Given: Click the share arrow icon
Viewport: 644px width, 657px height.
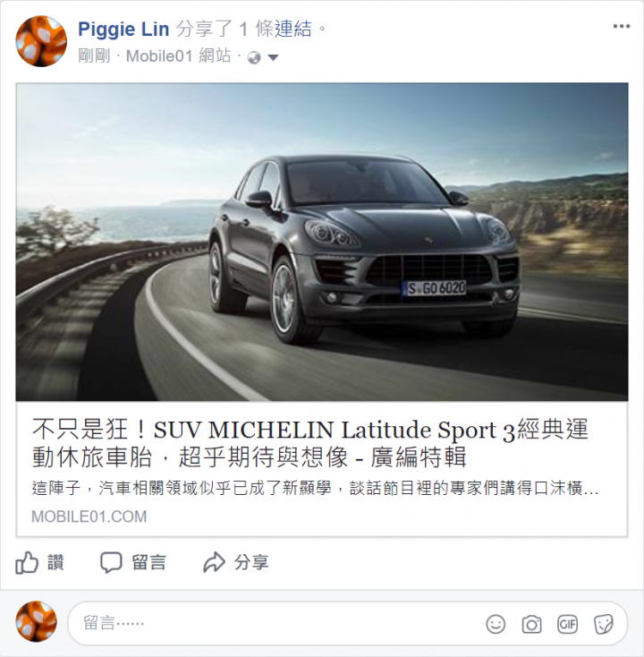Looking at the screenshot, I should pos(214,562).
